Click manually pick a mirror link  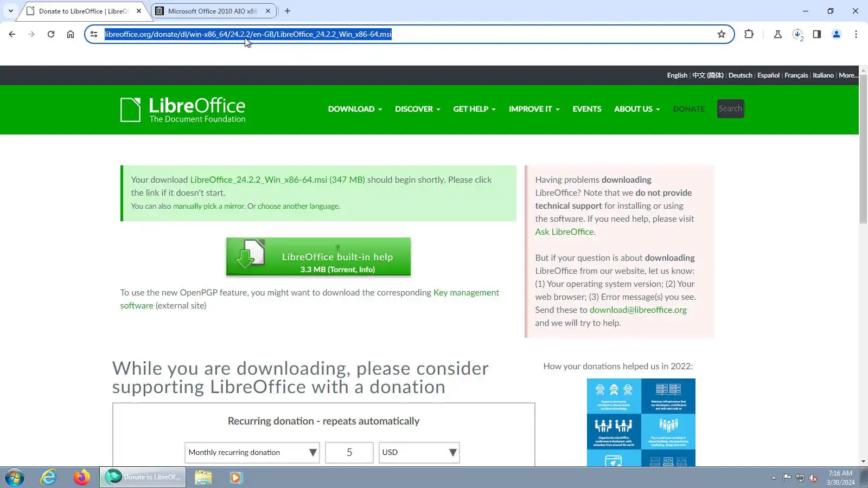(208, 206)
